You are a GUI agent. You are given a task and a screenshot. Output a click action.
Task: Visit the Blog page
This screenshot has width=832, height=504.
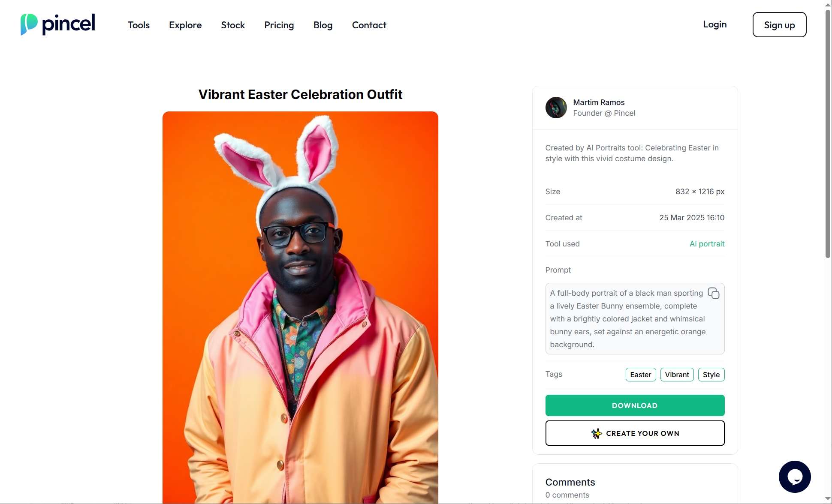tap(323, 25)
